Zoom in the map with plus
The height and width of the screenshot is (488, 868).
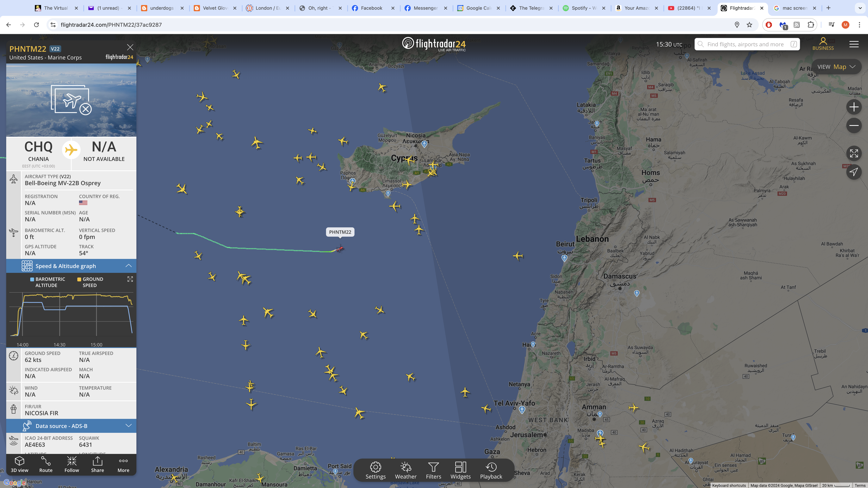tap(853, 107)
